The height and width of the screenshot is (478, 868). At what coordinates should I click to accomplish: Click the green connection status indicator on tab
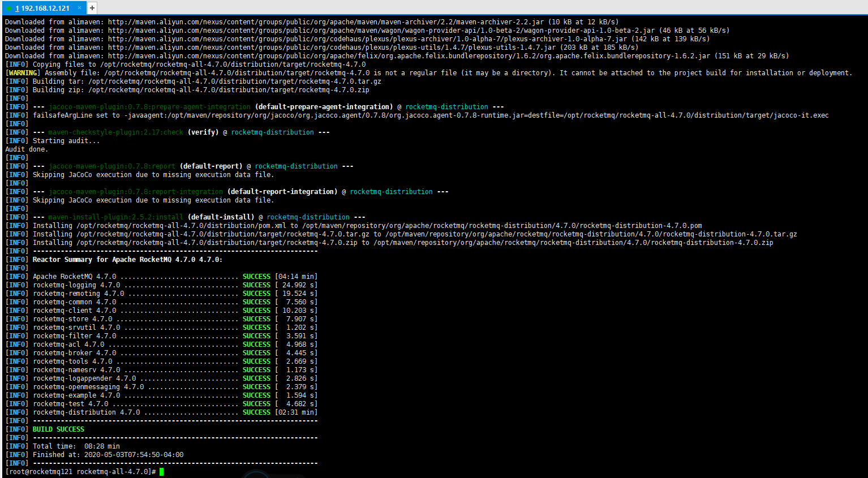(9, 8)
